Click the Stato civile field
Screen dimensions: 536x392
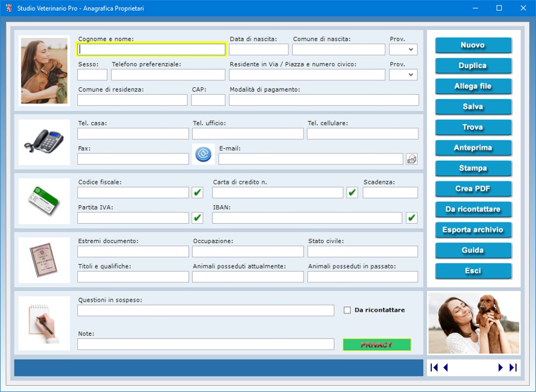[363, 251]
